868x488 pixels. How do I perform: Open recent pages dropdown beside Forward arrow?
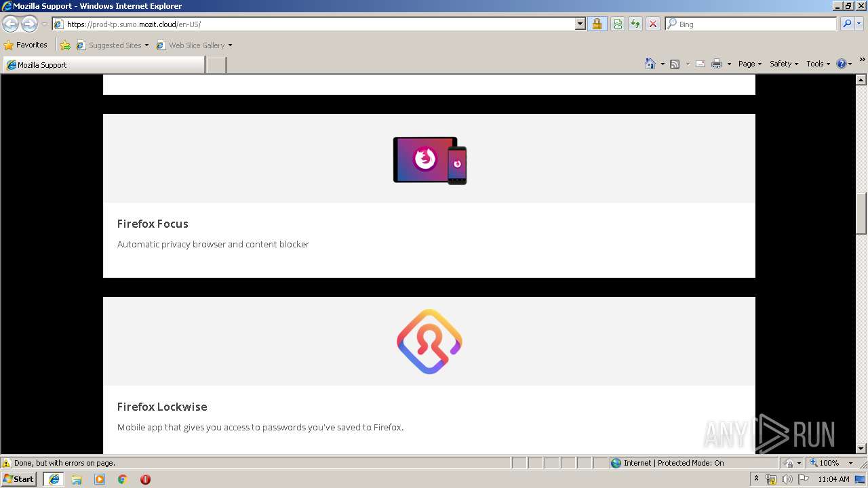(44, 24)
